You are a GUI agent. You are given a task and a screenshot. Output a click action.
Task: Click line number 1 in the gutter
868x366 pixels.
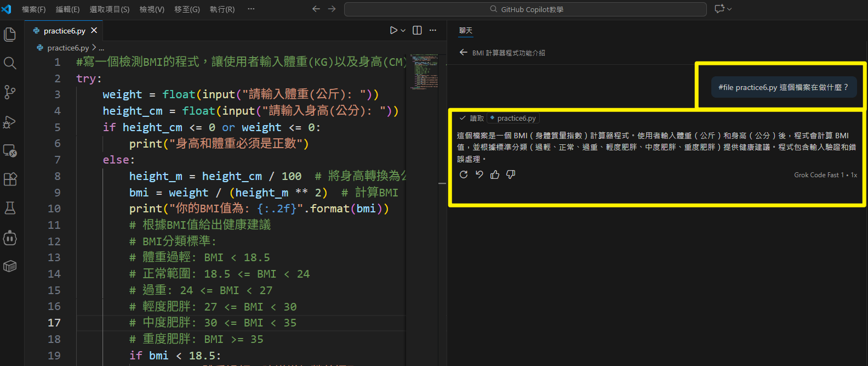tap(57, 62)
